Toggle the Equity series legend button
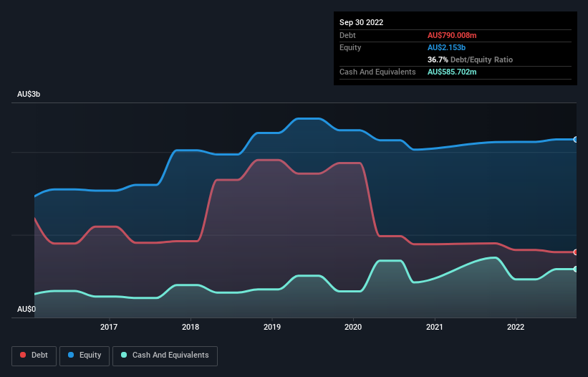Viewport: 588px width, 377px height. pyautogui.click(x=85, y=355)
